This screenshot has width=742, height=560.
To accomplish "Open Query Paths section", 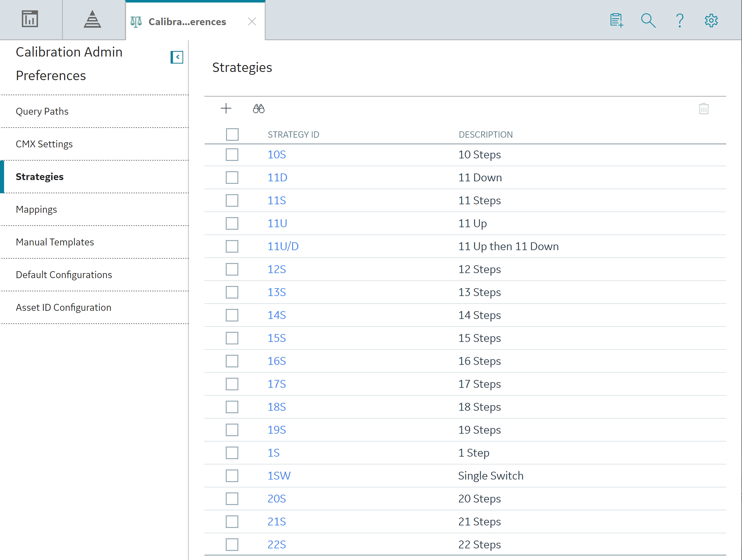I will tap(94, 111).
